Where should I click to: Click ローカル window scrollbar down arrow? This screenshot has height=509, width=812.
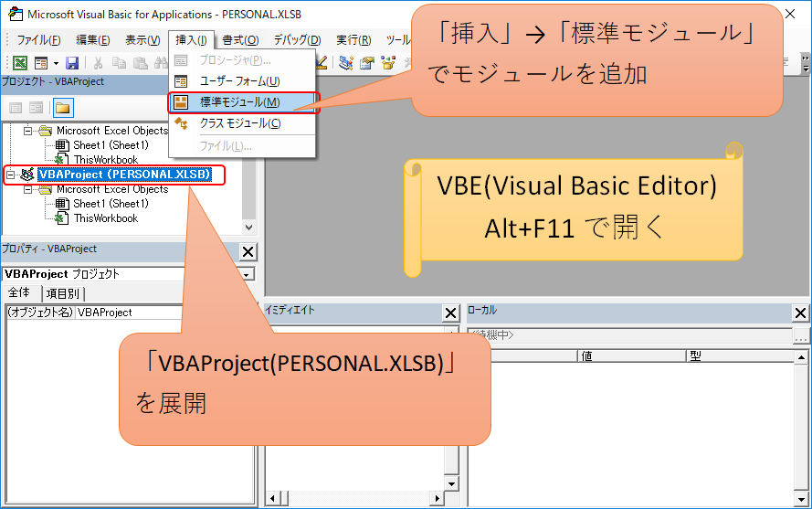(801, 499)
